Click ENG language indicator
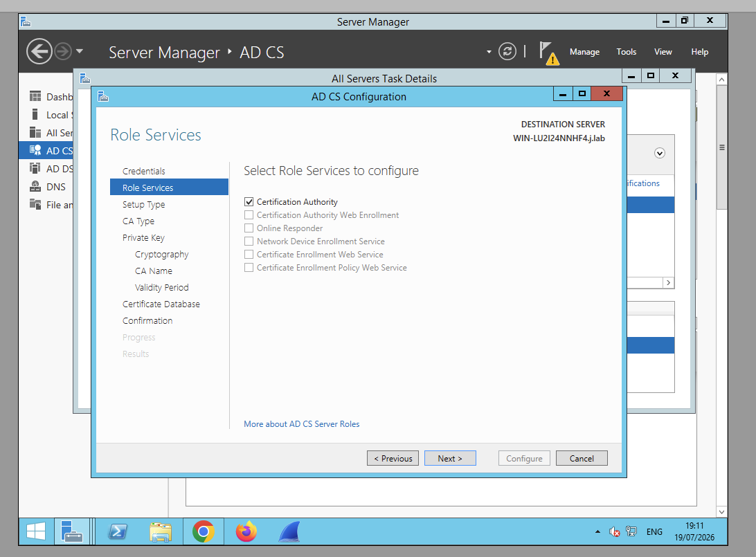This screenshot has height=557, width=756. click(654, 531)
